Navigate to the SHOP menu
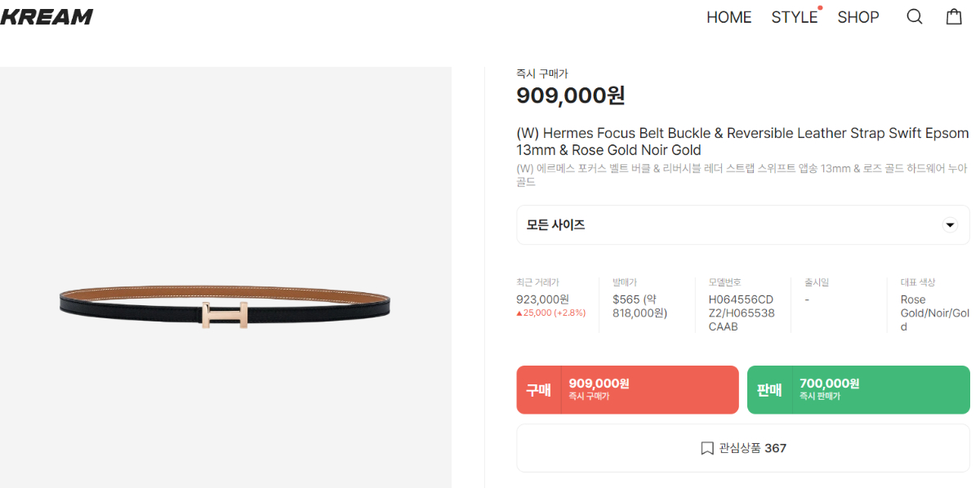The height and width of the screenshot is (488, 980). tap(857, 17)
